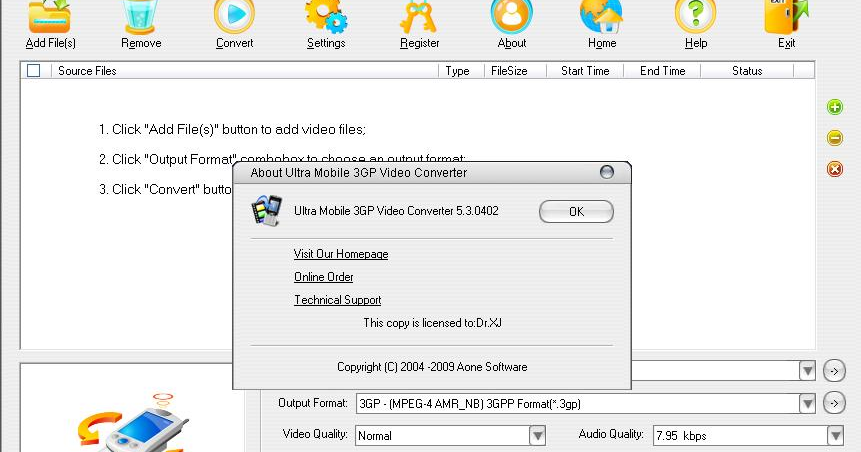The width and height of the screenshot is (861, 452).
Task: Open the Register keys icon
Action: coord(419,16)
